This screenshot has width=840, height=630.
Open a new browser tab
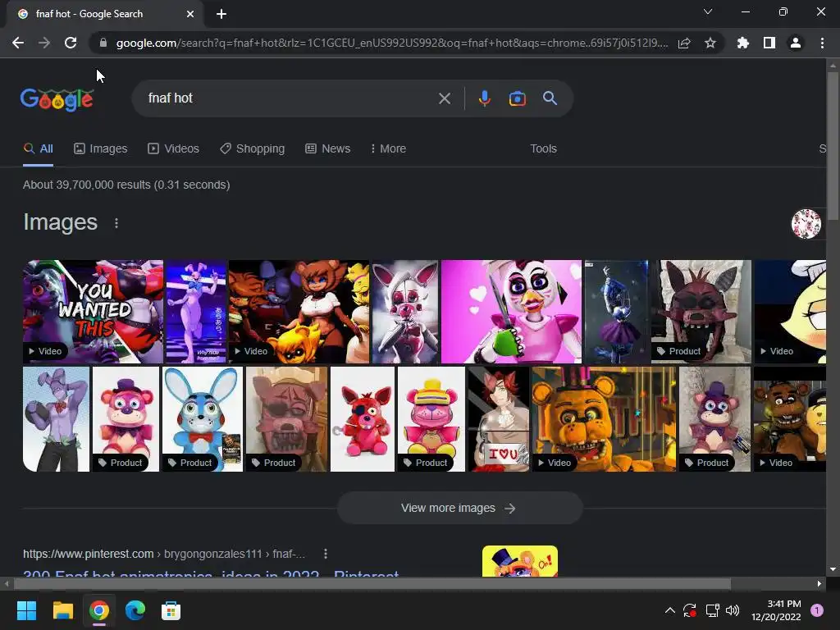[221, 14]
